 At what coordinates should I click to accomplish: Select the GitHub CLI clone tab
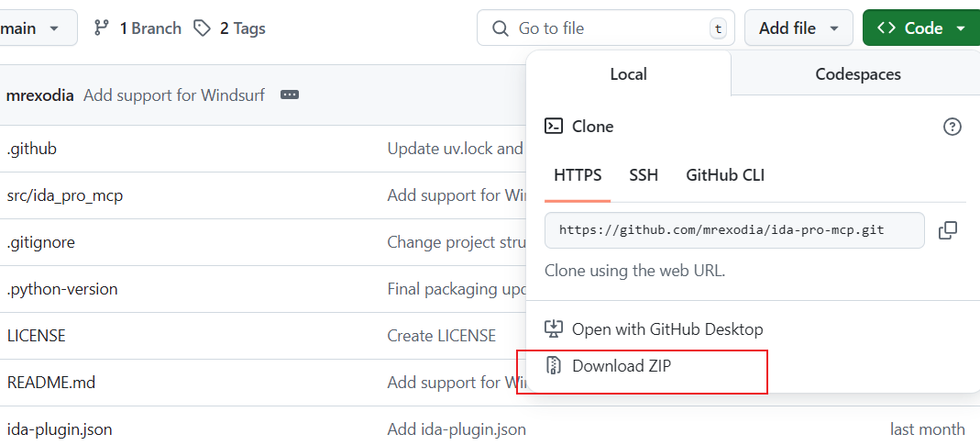725,175
